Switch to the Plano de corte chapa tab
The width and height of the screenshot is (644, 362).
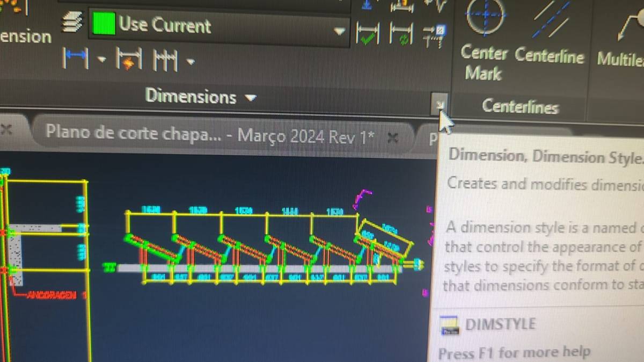209,134
